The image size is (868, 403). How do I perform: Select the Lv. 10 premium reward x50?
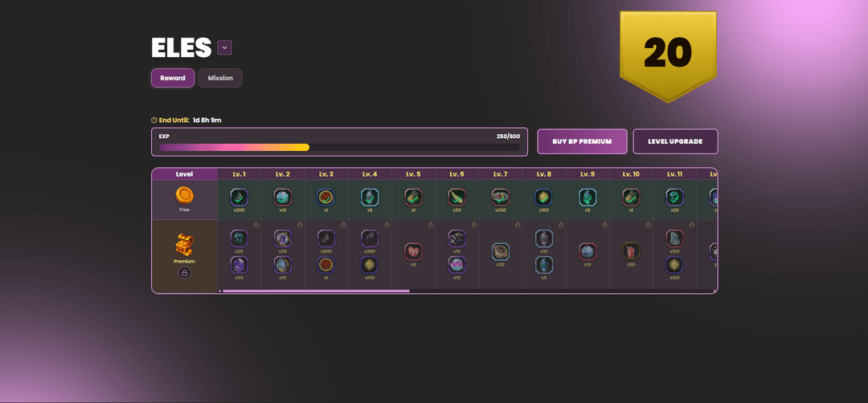631,251
